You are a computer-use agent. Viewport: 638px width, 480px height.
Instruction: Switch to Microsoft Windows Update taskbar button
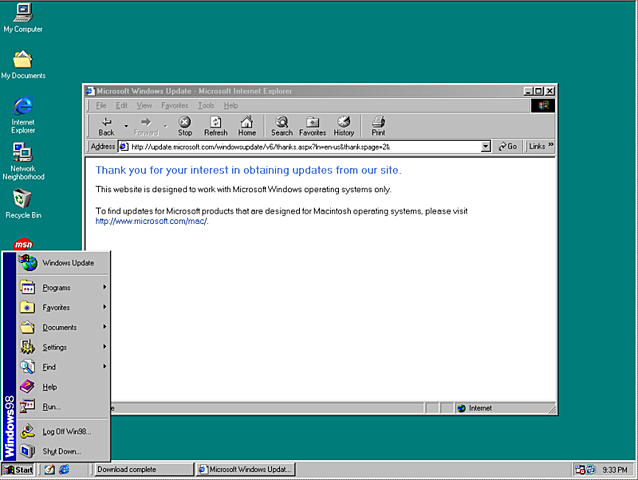245,469
